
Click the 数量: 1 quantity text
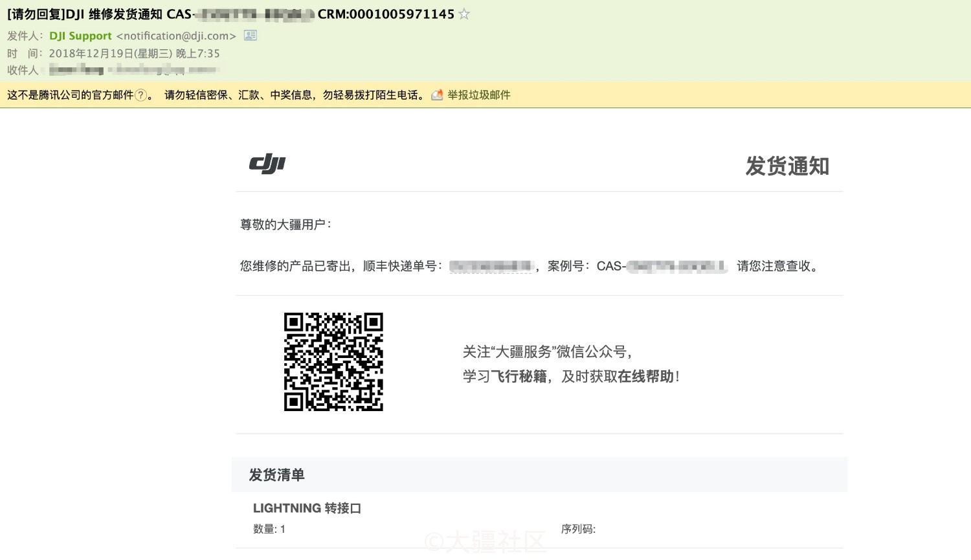[x=269, y=529]
